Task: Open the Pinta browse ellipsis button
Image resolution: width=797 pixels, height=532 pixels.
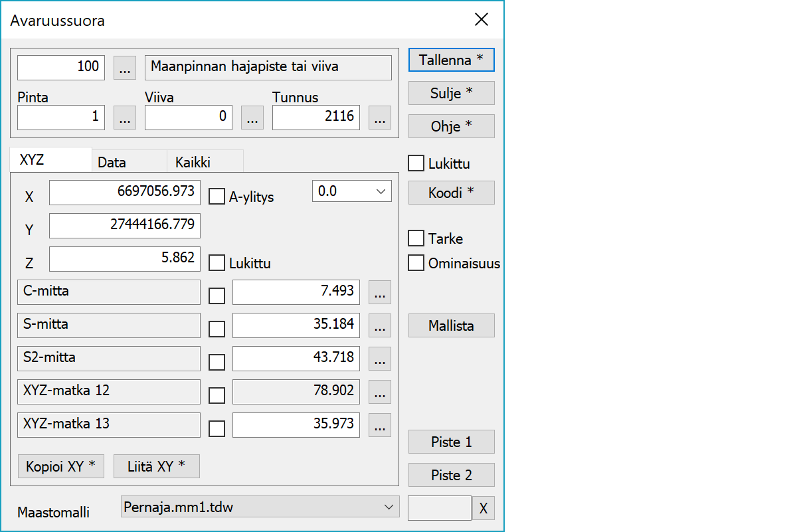Action: tap(125, 118)
